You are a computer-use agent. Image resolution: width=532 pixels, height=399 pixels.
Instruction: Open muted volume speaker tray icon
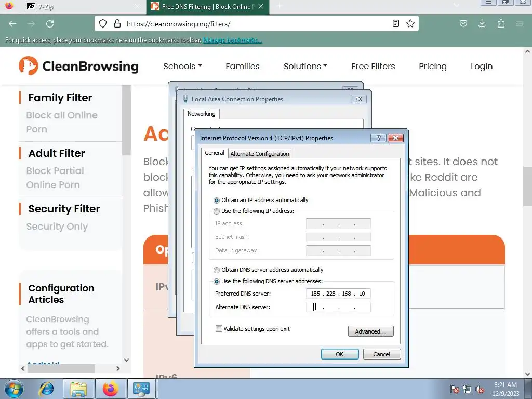(x=480, y=390)
